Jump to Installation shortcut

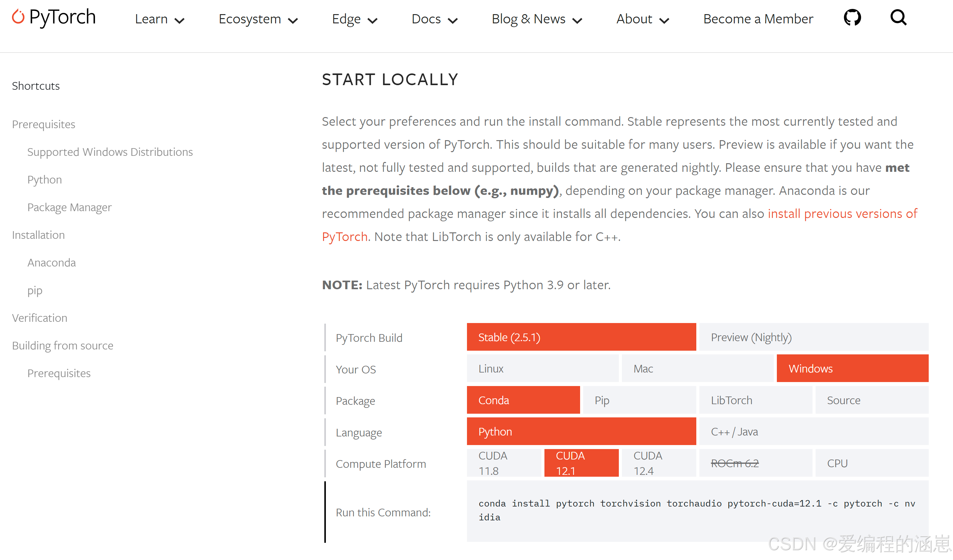click(38, 235)
